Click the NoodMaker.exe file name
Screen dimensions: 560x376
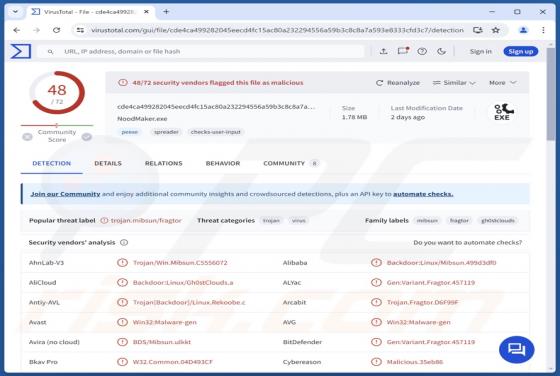coord(142,119)
